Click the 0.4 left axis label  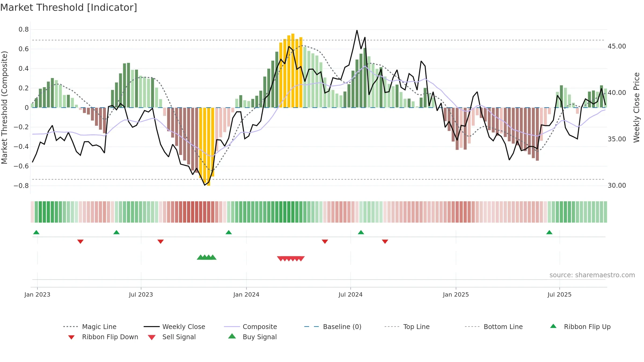tap(24, 68)
